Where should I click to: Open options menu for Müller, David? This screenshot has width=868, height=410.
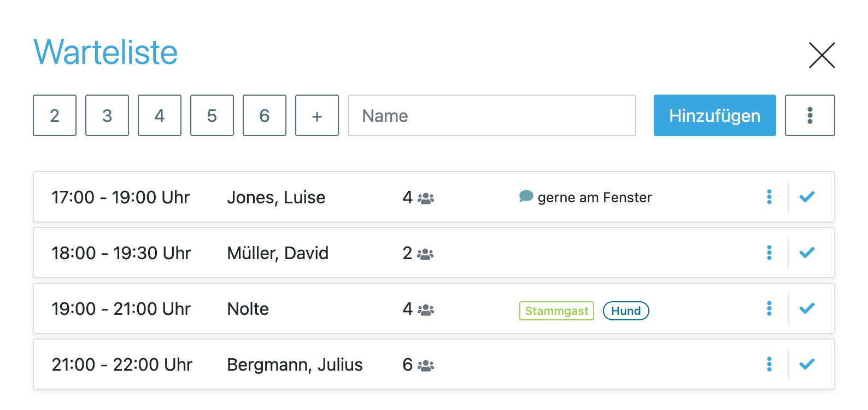coord(769,253)
